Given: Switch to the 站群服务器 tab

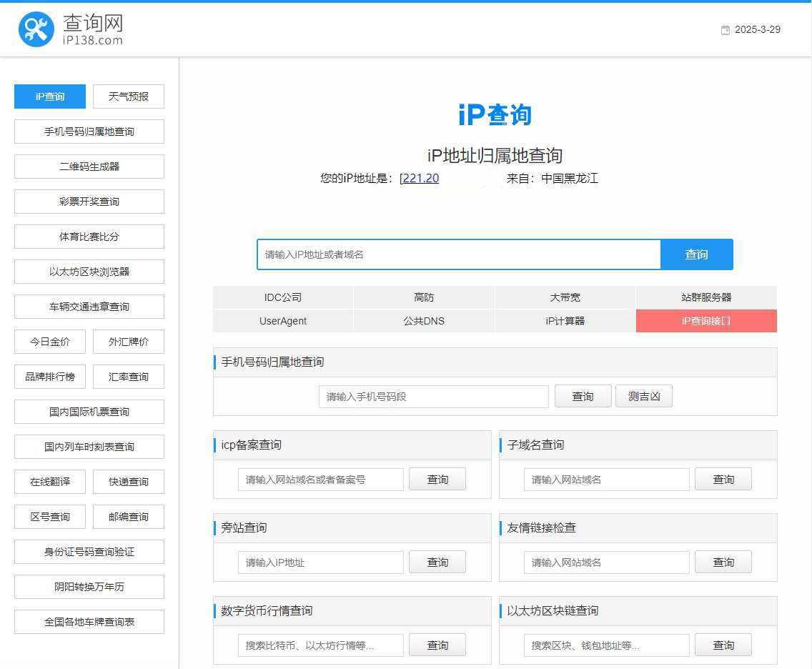Looking at the screenshot, I should coord(706,297).
